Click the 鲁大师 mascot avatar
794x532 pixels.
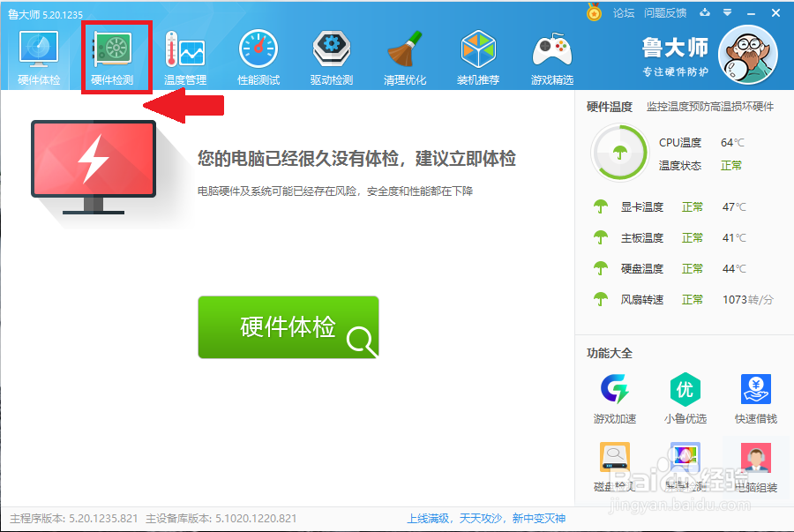tap(748, 56)
